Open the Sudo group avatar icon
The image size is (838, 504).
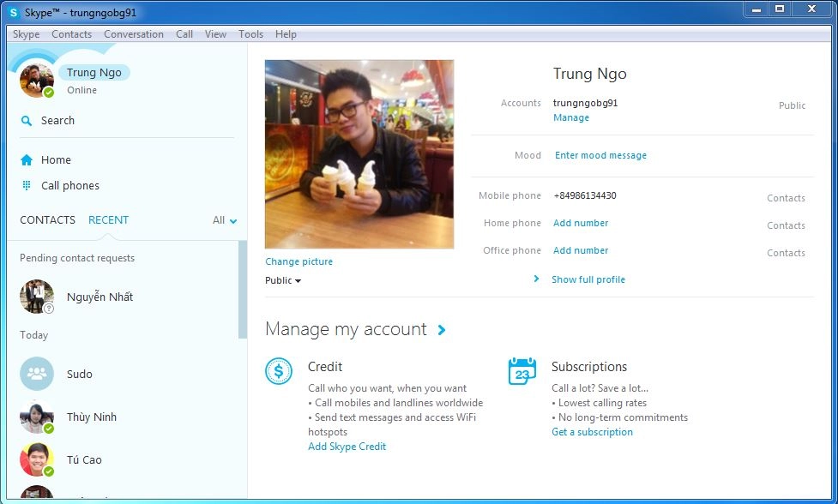click(36, 374)
